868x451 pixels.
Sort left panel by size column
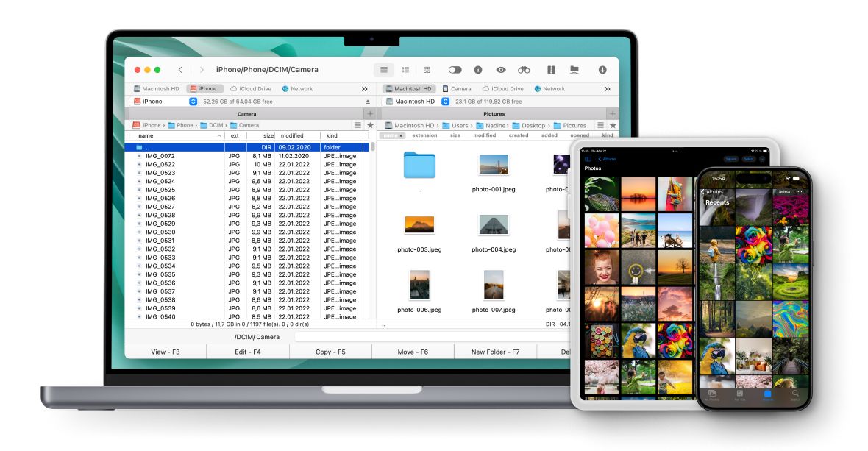pyautogui.click(x=260, y=135)
